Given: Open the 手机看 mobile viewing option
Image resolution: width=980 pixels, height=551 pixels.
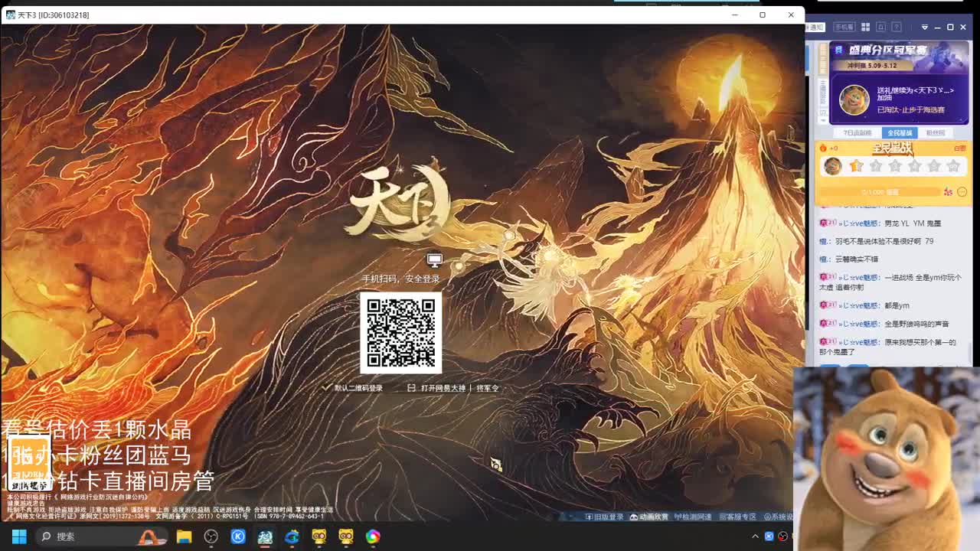Looking at the screenshot, I should coord(843,27).
